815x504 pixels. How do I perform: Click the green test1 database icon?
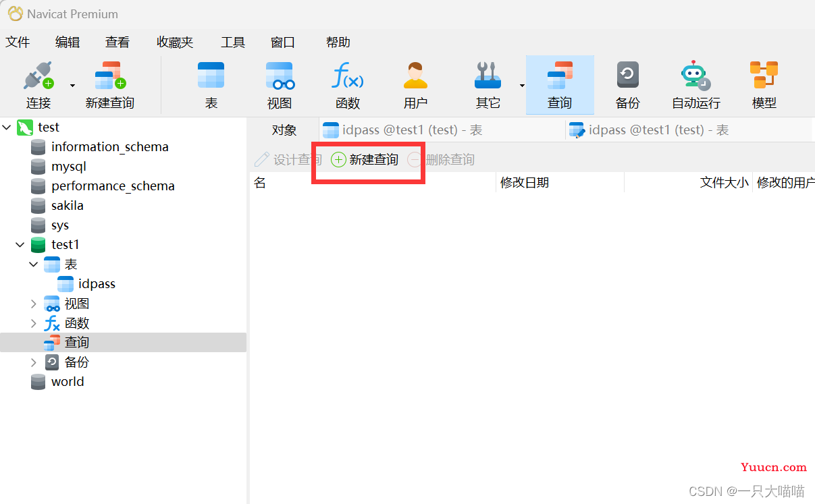(x=38, y=244)
